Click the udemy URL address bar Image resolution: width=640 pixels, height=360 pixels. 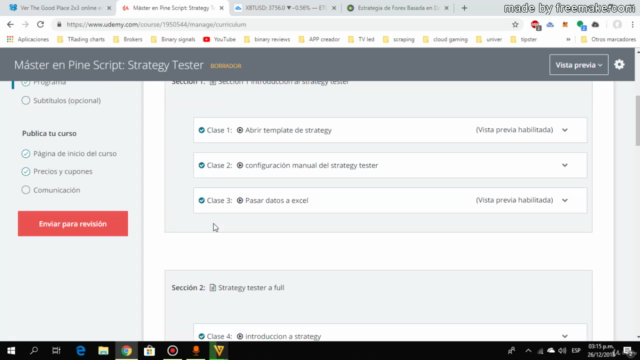click(x=286, y=24)
